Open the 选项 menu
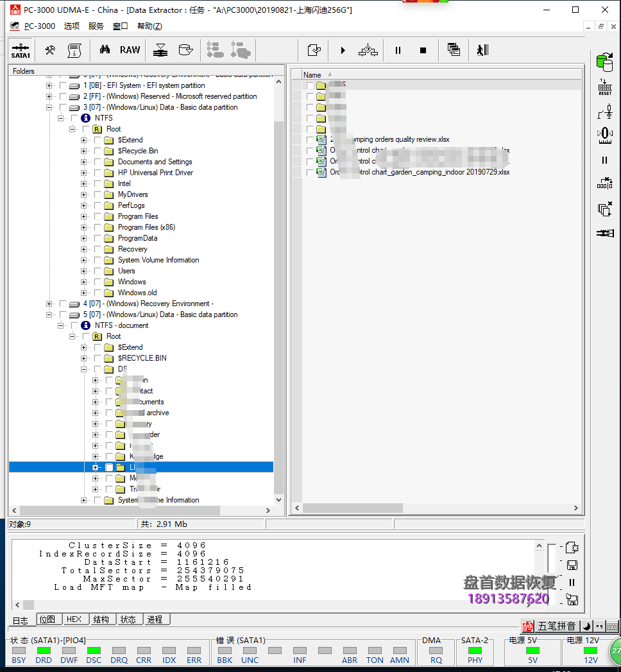Screen dimensions: 621x672 pos(71,26)
